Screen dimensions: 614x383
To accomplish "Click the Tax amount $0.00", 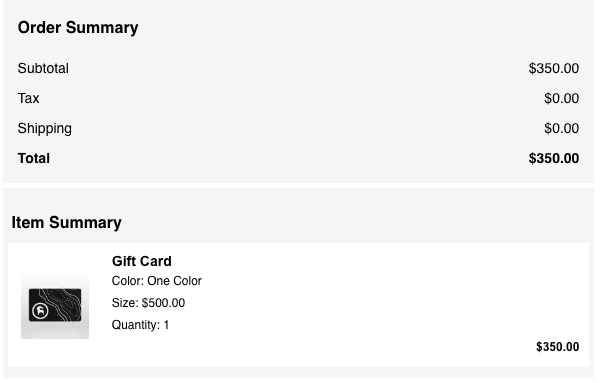I will coord(562,98).
